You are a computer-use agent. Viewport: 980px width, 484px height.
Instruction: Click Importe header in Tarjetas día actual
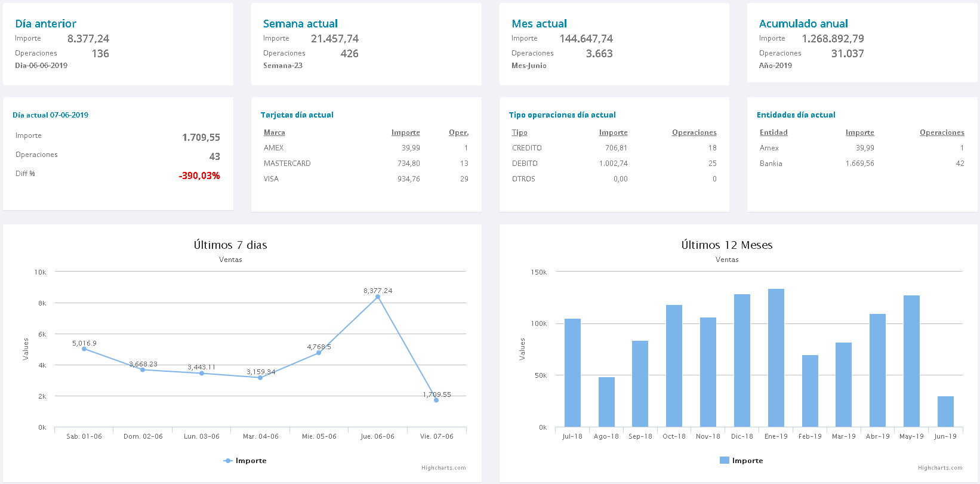406,132
